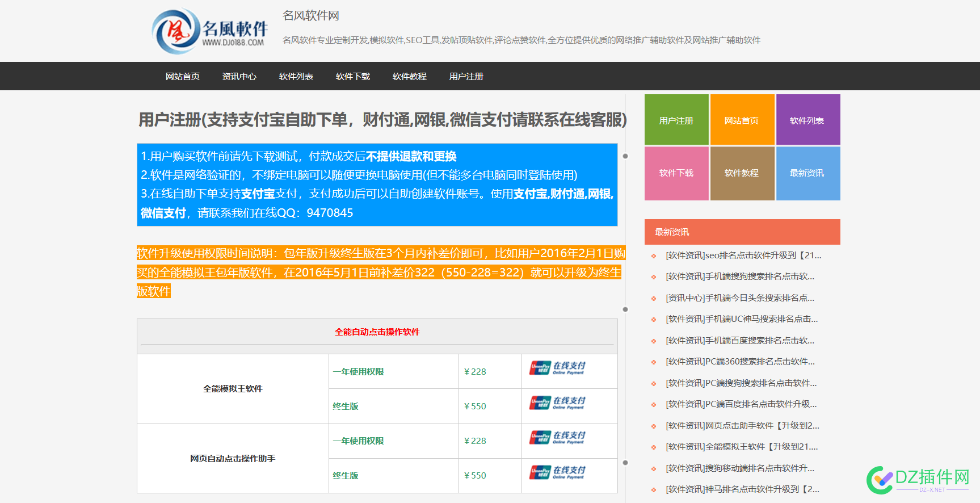Viewport: 980px width, 503px height.
Task: Open 资讯中心 in the navigation bar
Action: 239,76
